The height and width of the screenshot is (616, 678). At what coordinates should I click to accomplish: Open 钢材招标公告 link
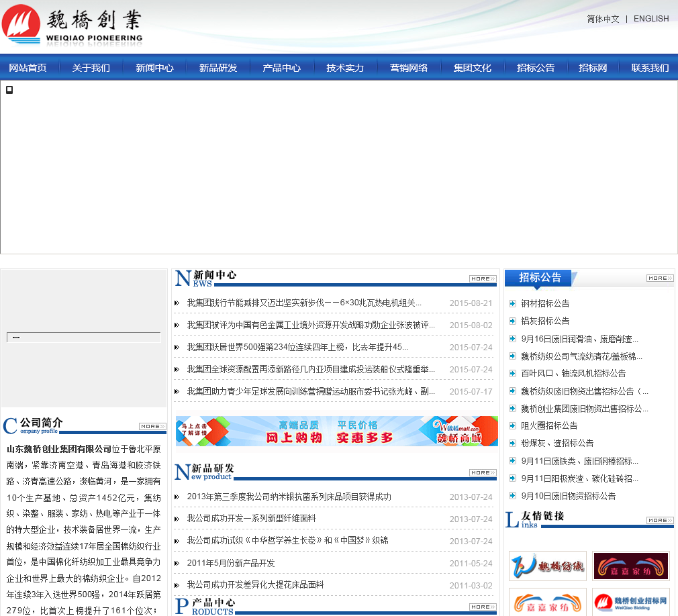click(x=545, y=303)
